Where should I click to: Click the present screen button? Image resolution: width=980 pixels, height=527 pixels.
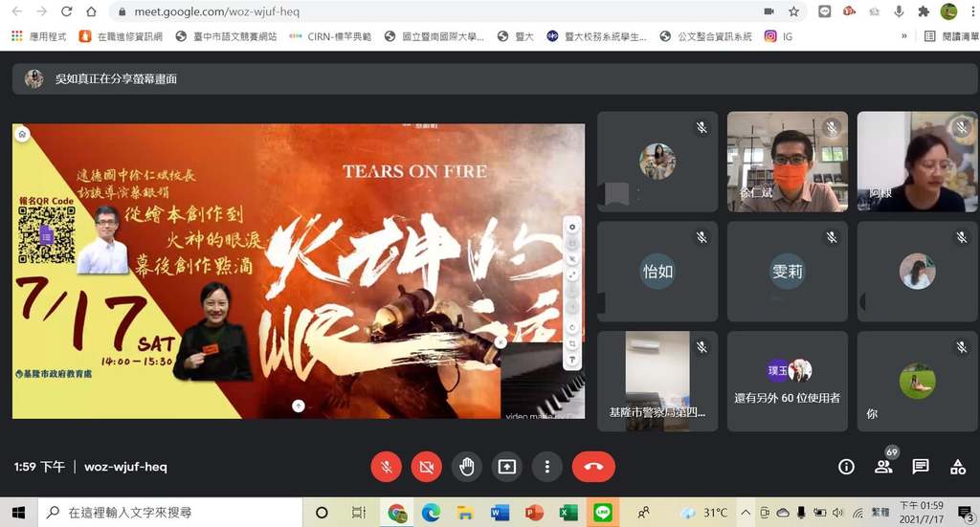coord(507,467)
